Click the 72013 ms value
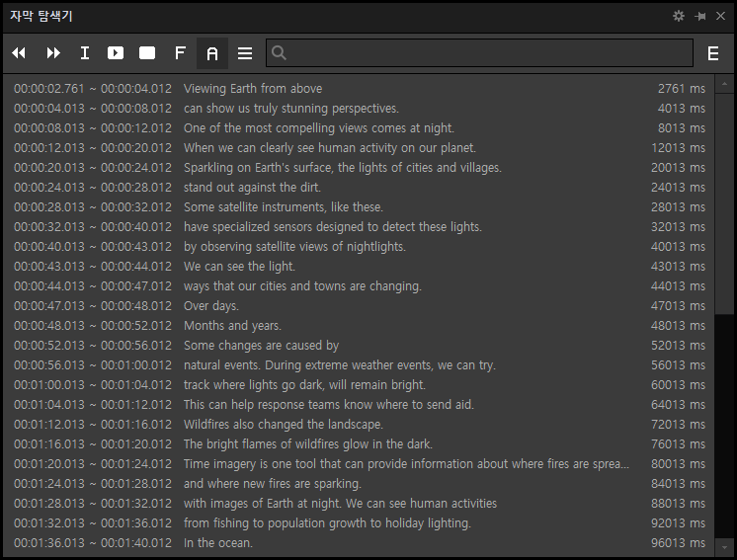Screen dimensions: 737x560 point(679,425)
